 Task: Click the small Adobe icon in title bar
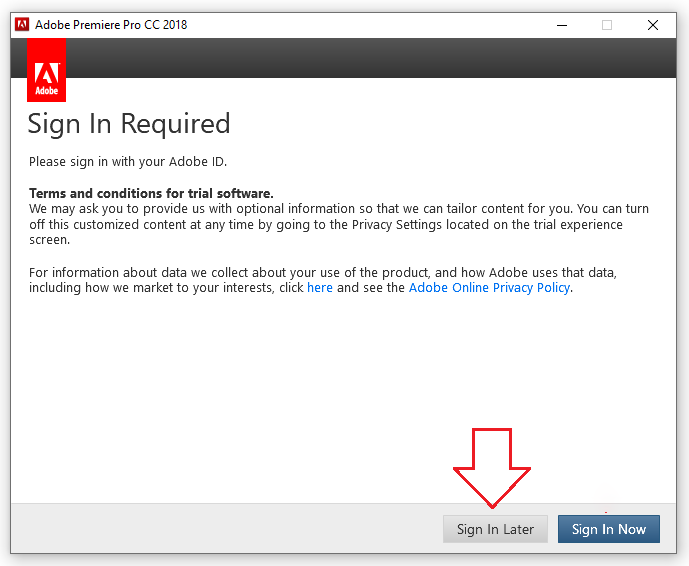(x=22, y=24)
